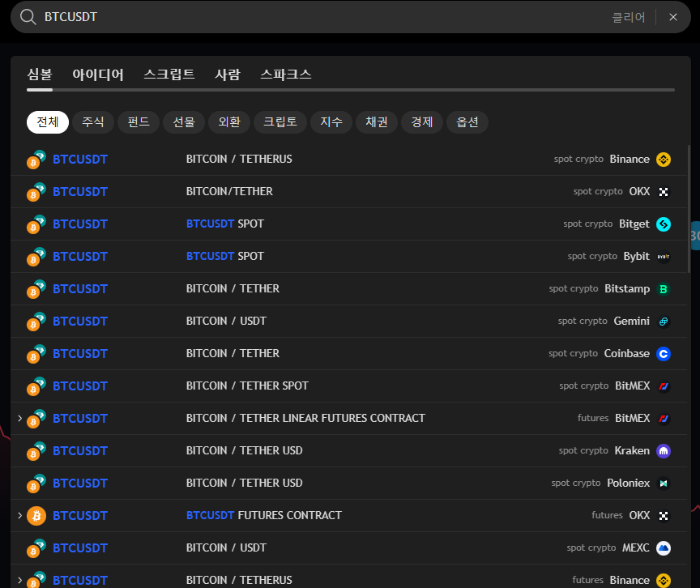This screenshot has height=588, width=700.
Task: Click the Poloniex exchange name label
Action: pos(628,484)
